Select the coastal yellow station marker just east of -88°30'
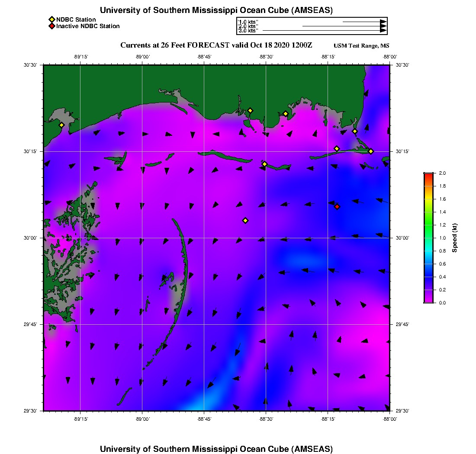Viewport: 476px width, 454px height. [285, 114]
